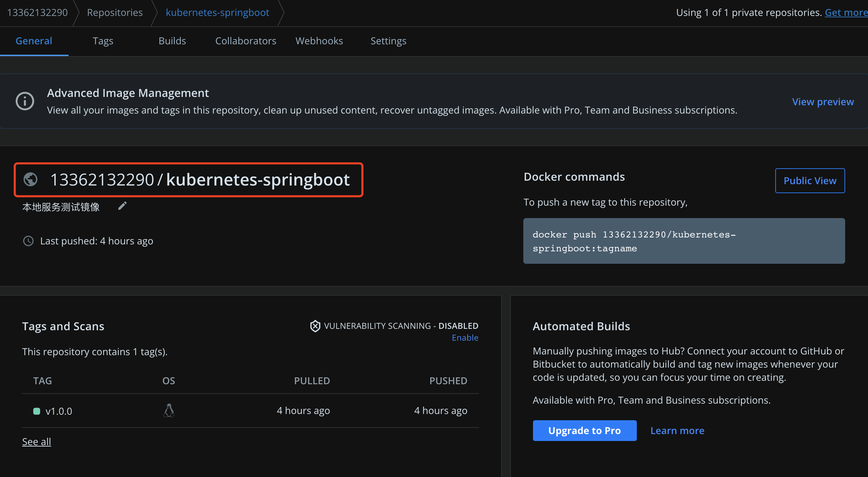Viewport: 868px width, 477px height.
Task: Open the repository Settings tab
Action: point(388,41)
